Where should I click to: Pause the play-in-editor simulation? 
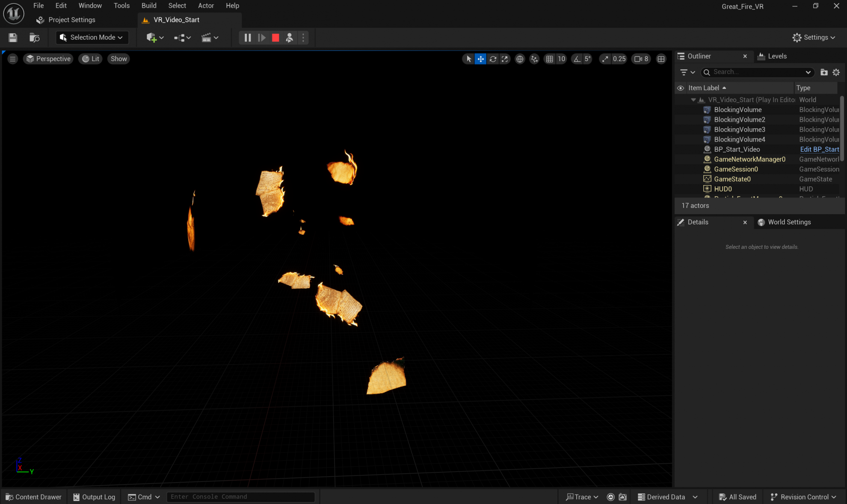click(x=247, y=38)
